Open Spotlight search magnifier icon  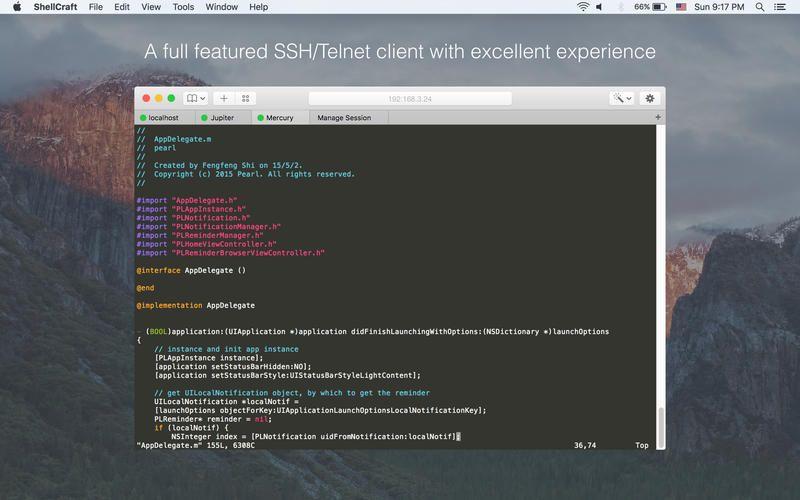(760, 7)
